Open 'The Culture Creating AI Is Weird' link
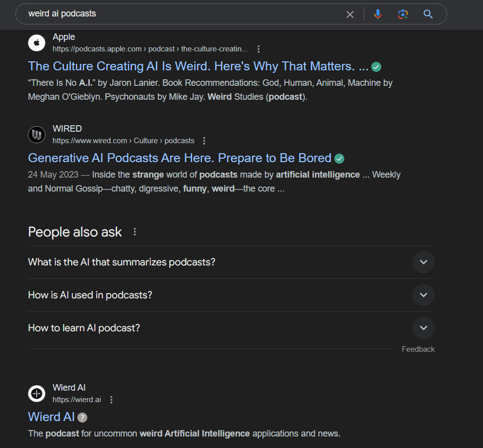 198,66
